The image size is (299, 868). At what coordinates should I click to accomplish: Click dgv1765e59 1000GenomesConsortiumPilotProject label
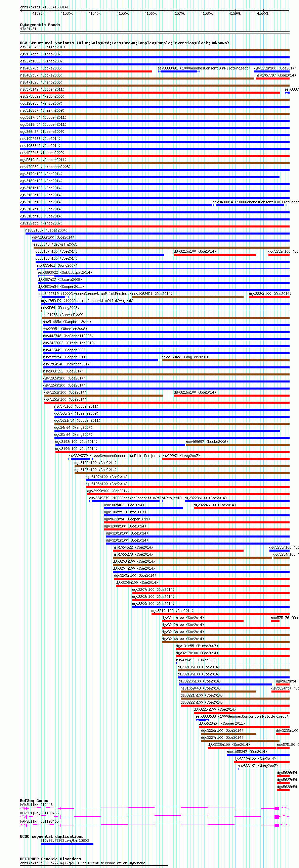[x=87, y=301]
